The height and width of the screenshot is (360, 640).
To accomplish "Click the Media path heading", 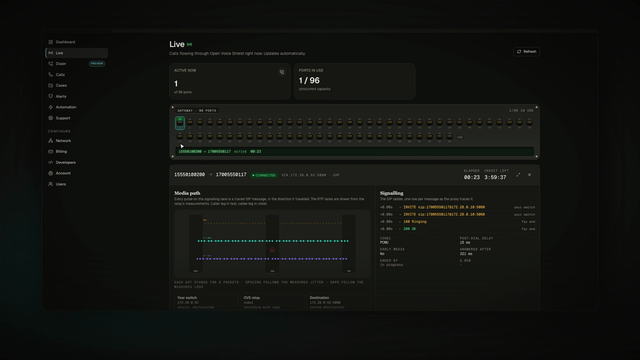I will (x=187, y=193).
